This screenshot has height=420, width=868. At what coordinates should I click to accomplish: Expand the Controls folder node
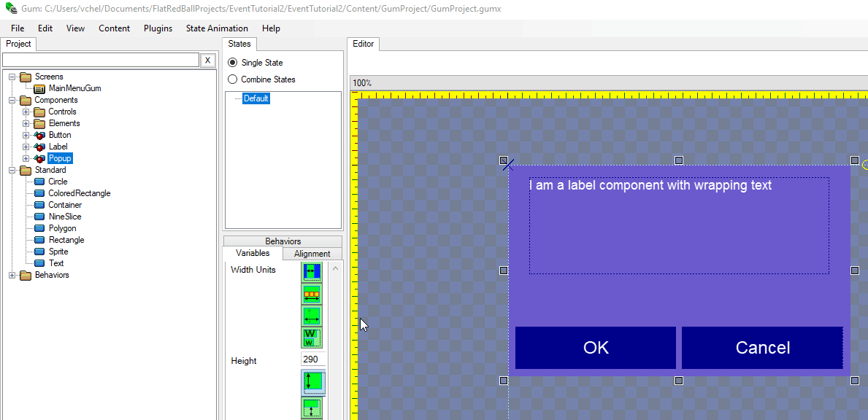click(26, 112)
